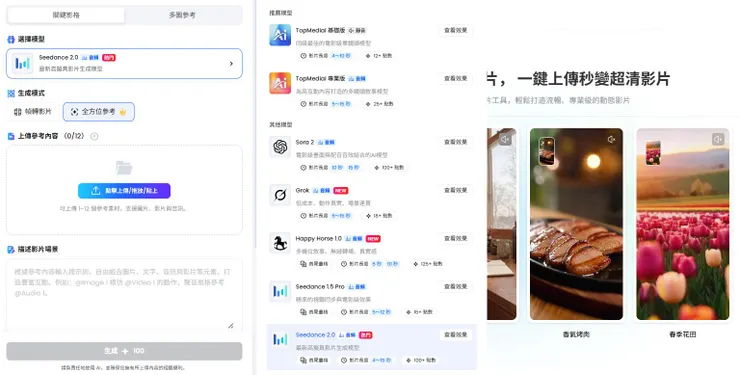The height and width of the screenshot is (375, 740).
Task: Click the NEW badge beside Grok
Action: click(x=341, y=191)
